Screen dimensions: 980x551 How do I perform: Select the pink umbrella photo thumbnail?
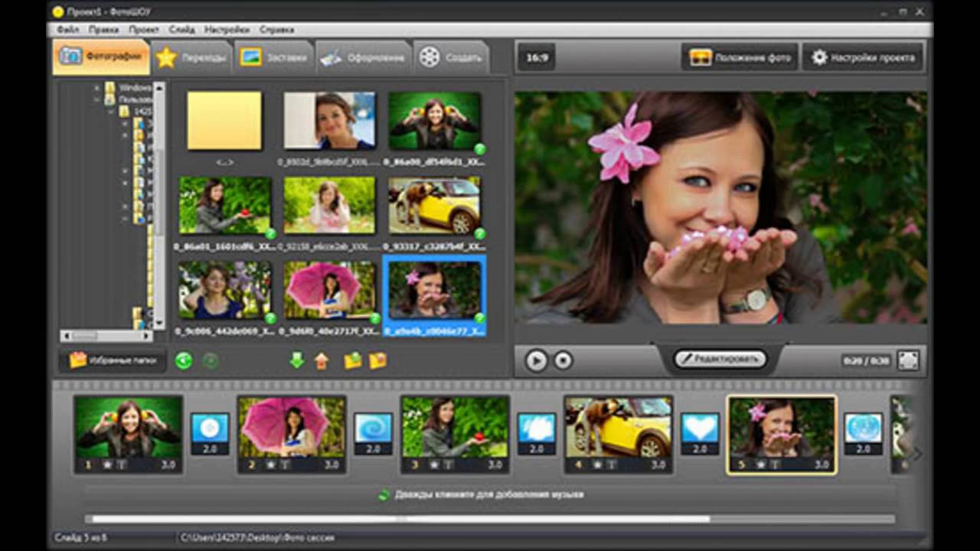pos(330,291)
